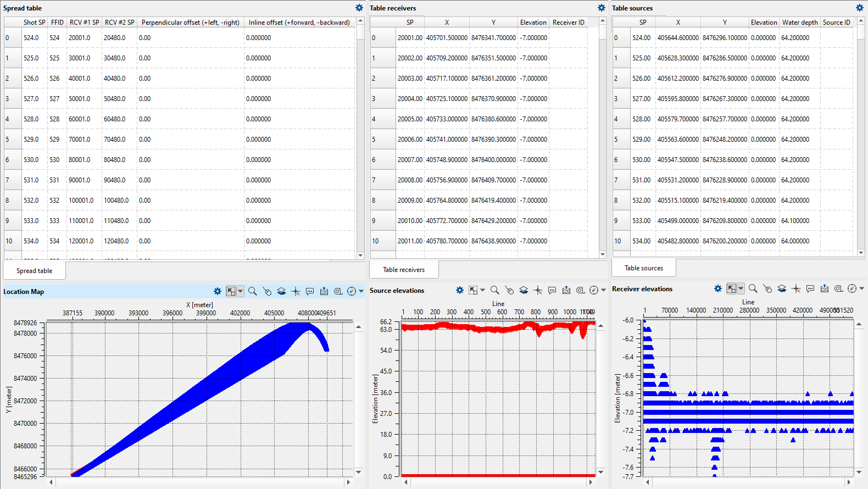Select crosshair cursor tool in Location Map
The width and height of the screenshot is (868, 489).
tap(296, 291)
